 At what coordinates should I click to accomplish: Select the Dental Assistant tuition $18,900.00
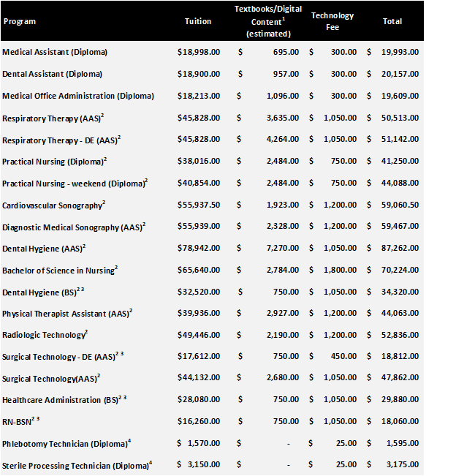point(198,75)
